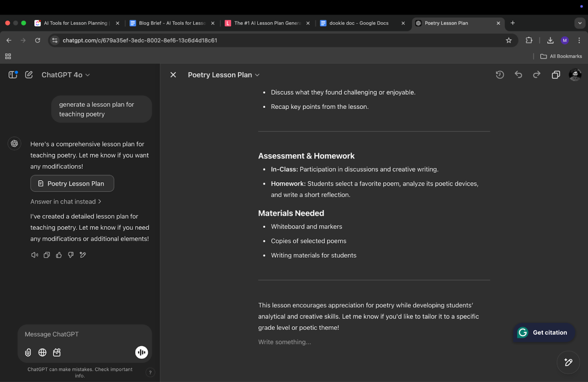Give the response a thumbs up

pyautogui.click(x=59, y=255)
